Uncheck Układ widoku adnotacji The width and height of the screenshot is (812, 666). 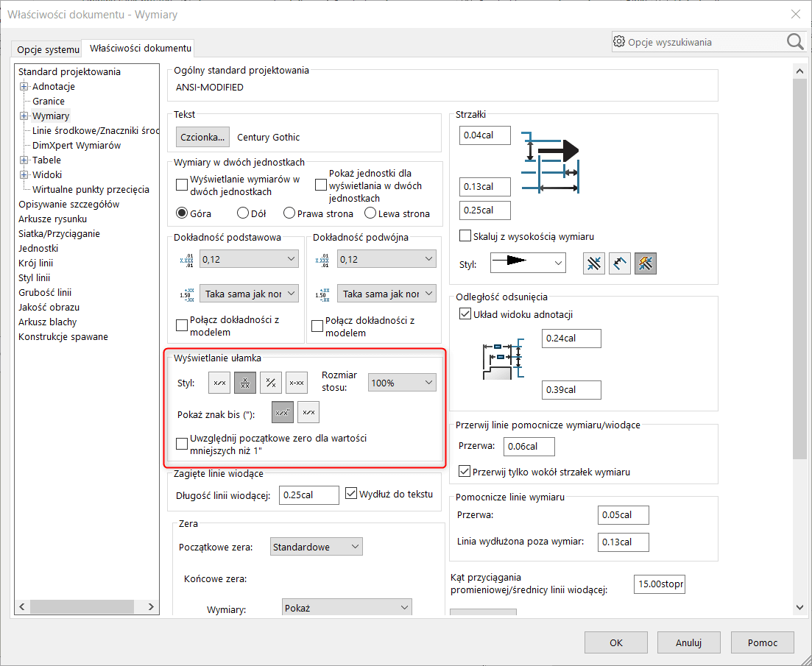[465, 313]
